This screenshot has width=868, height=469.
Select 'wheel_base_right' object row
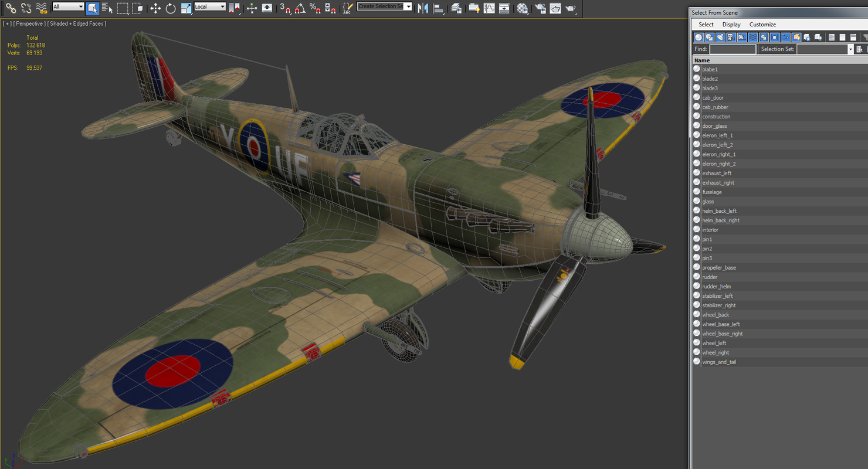pyautogui.click(x=780, y=334)
